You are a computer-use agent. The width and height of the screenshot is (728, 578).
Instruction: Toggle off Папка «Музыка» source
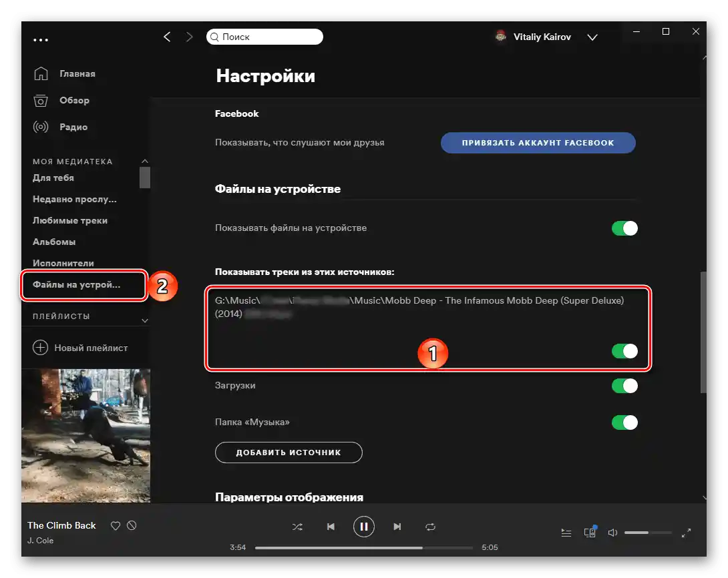[x=624, y=422]
